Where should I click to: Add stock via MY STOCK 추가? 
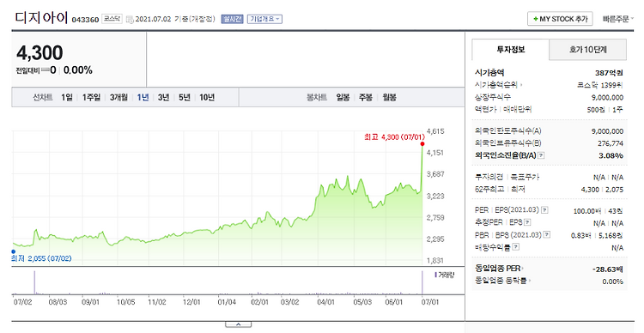560,19
